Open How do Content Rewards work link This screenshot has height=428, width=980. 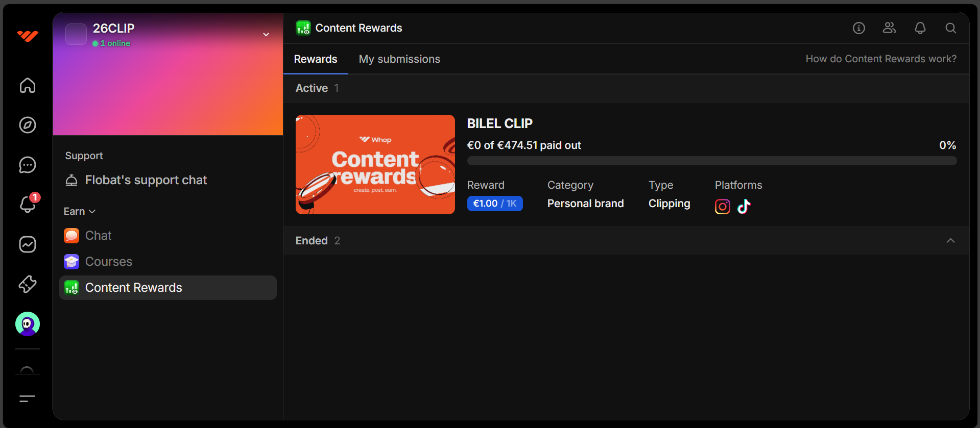coord(881,59)
